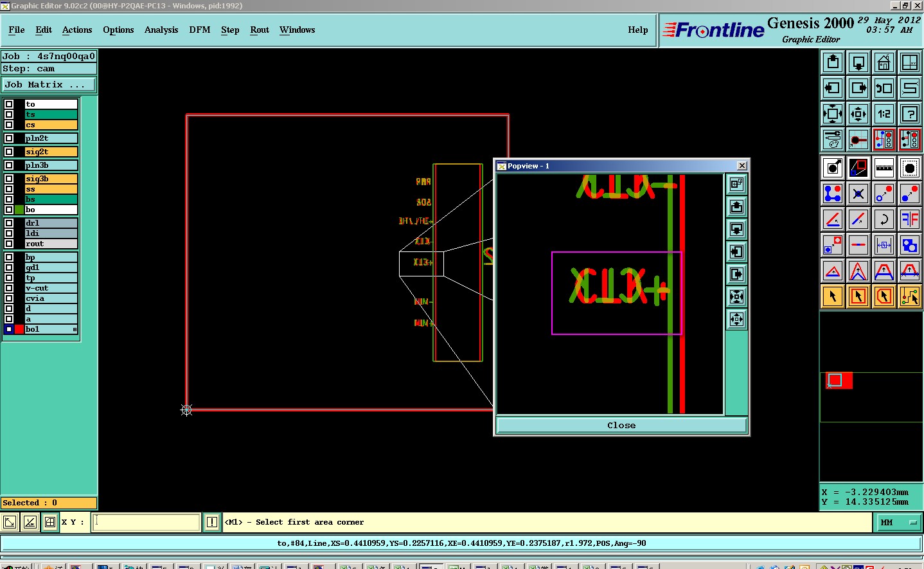Open the Rout menu
The height and width of the screenshot is (569, 924).
click(260, 30)
